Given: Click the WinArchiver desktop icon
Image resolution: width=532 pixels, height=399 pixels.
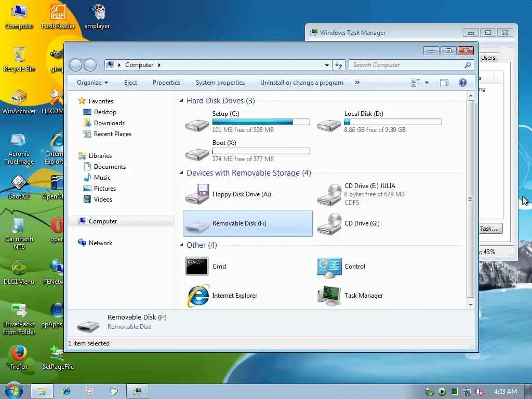Looking at the screenshot, I should 19,101.
